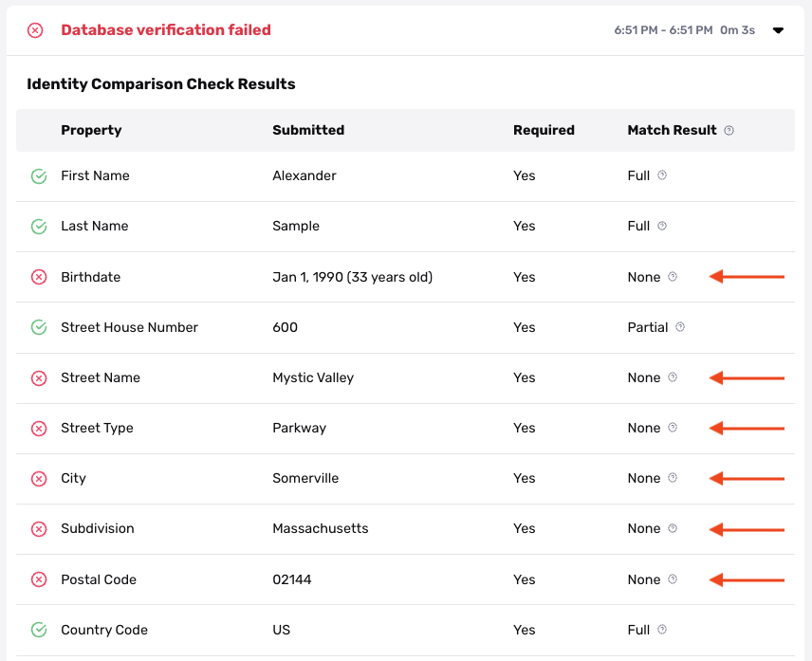The image size is (812, 661).
Task: Click help icon next to Match Result header
Action: 729,131
